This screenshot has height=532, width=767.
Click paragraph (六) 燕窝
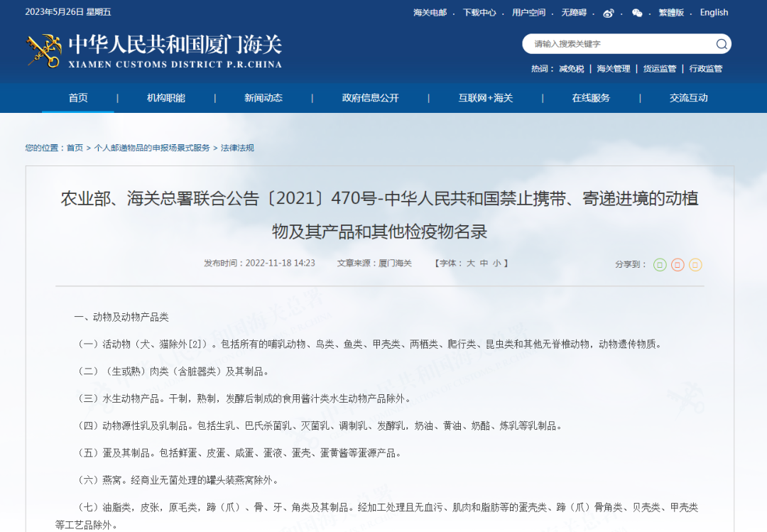[178, 480]
